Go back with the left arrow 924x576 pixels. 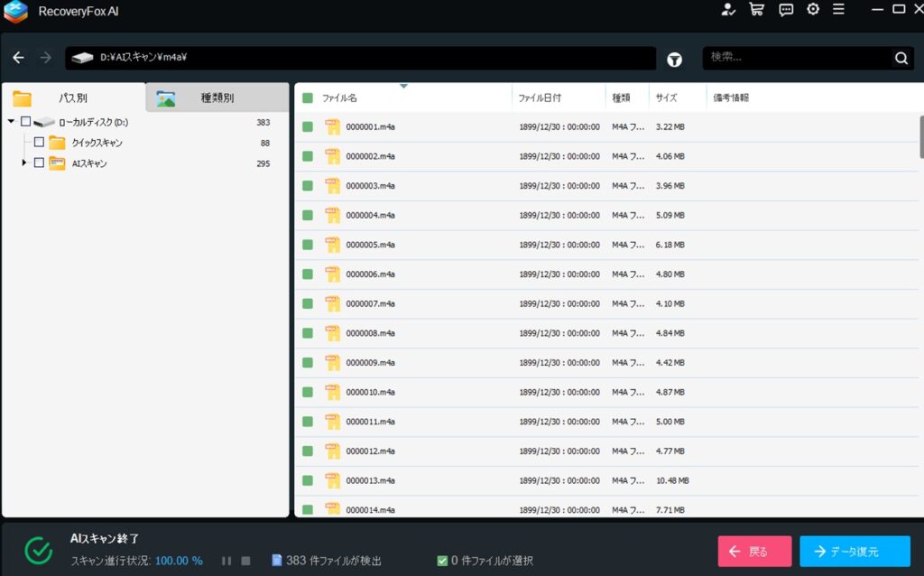[x=19, y=58]
